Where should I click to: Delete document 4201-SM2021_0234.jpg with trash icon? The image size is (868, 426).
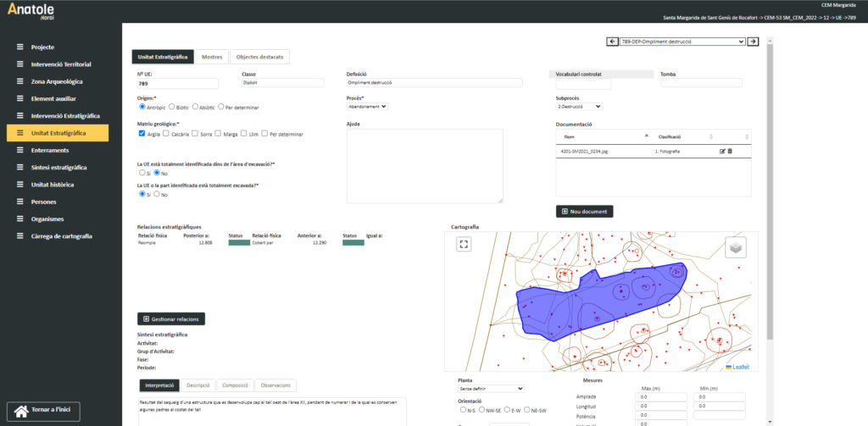[730, 151]
